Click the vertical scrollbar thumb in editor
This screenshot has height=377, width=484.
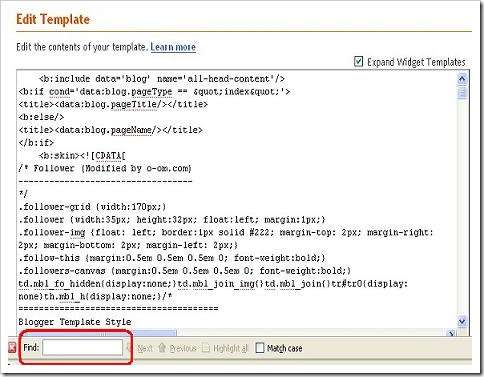point(462,93)
